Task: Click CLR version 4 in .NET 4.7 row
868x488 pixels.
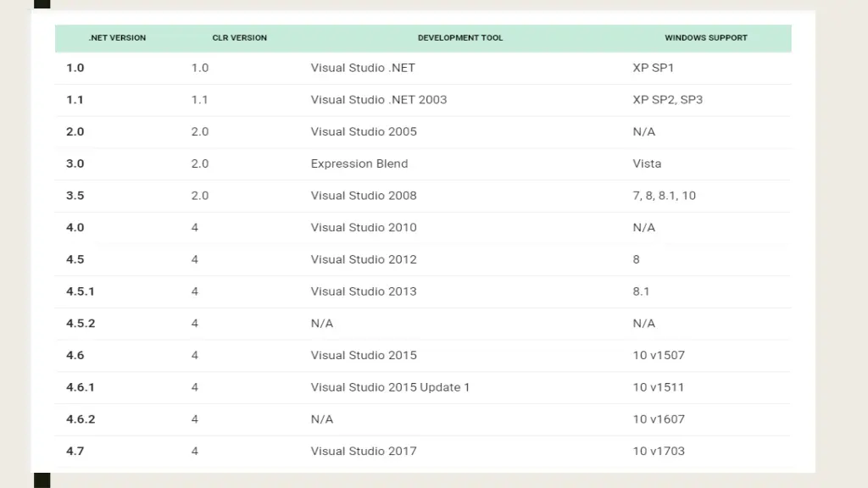Action: (195, 452)
